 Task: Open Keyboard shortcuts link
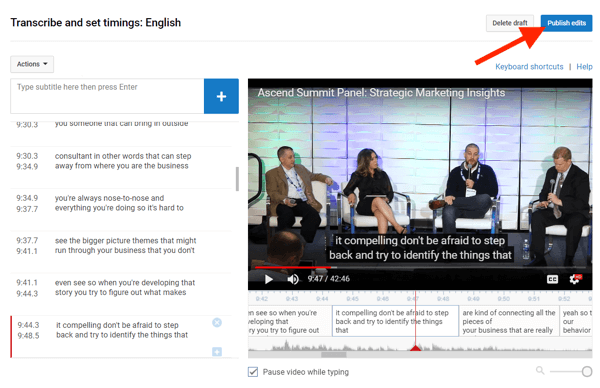pos(529,67)
